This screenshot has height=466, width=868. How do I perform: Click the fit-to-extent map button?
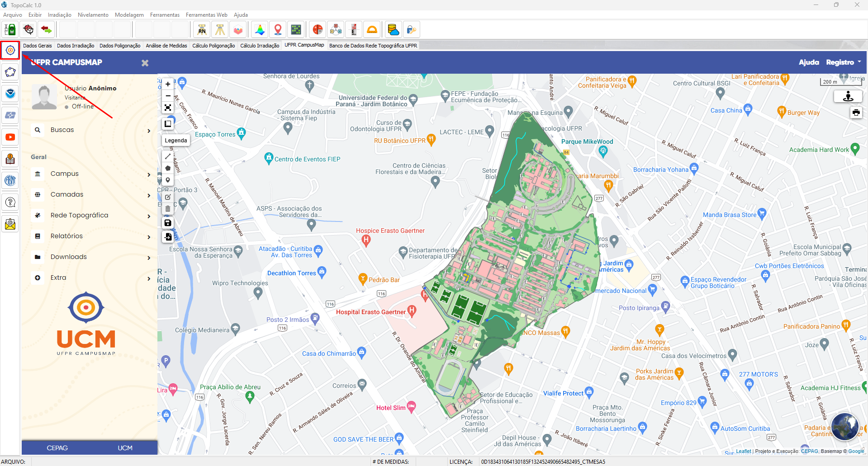pyautogui.click(x=168, y=108)
